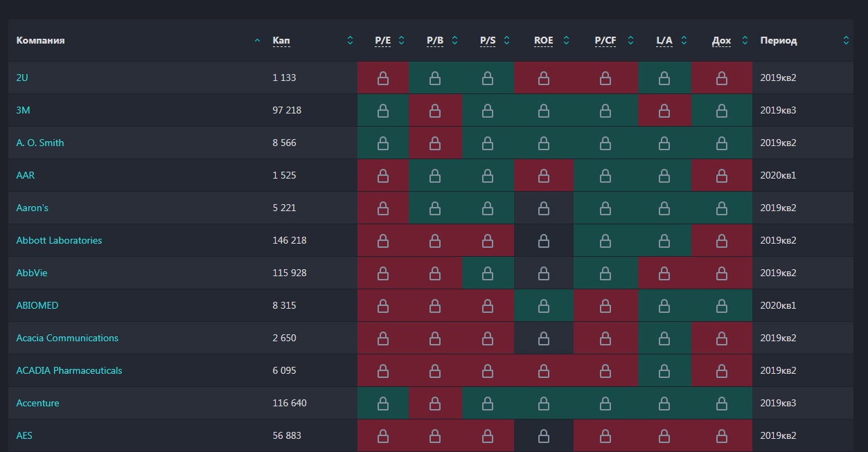Click the locked P/CF icon for ABIOMED
868x452 pixels.
pos(605,306)
